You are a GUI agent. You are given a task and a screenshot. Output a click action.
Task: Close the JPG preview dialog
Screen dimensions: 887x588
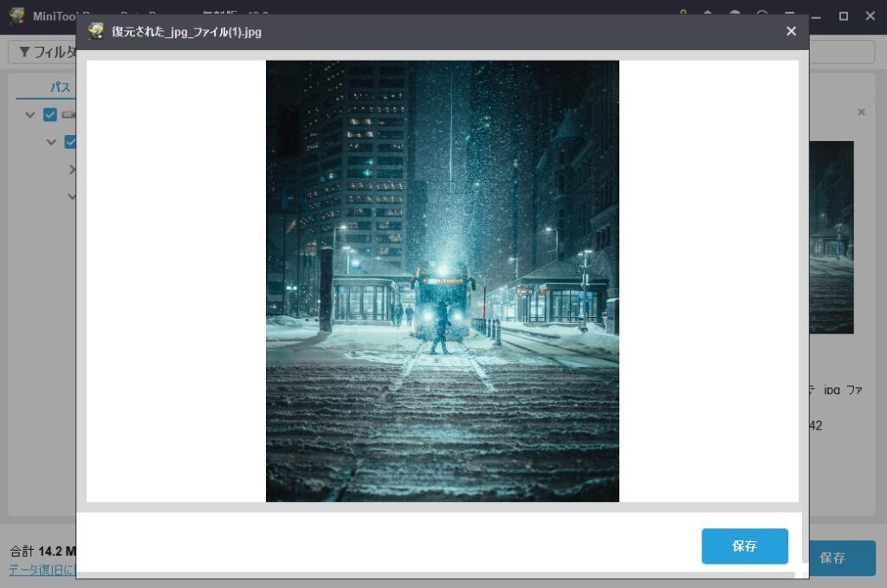[x=790, y=31]
